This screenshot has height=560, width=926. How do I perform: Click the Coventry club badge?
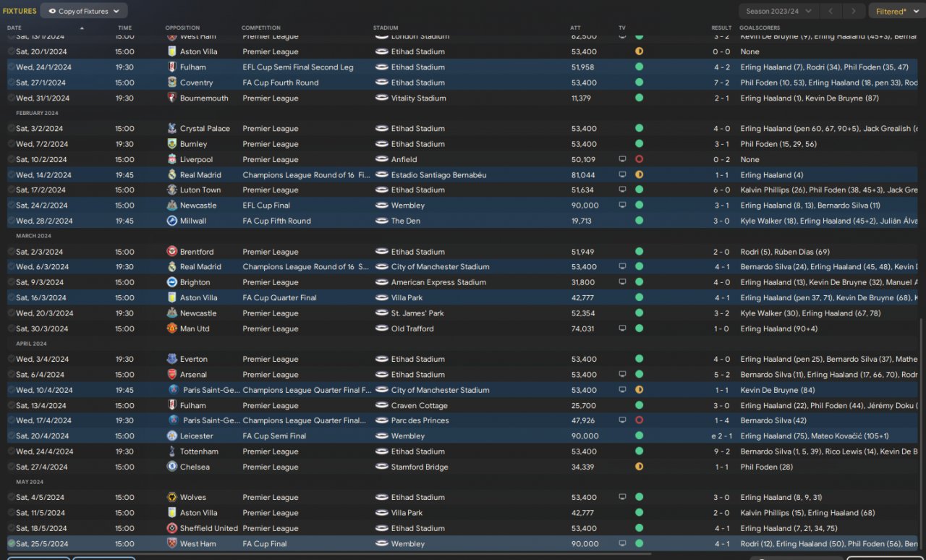click(171, 82)
